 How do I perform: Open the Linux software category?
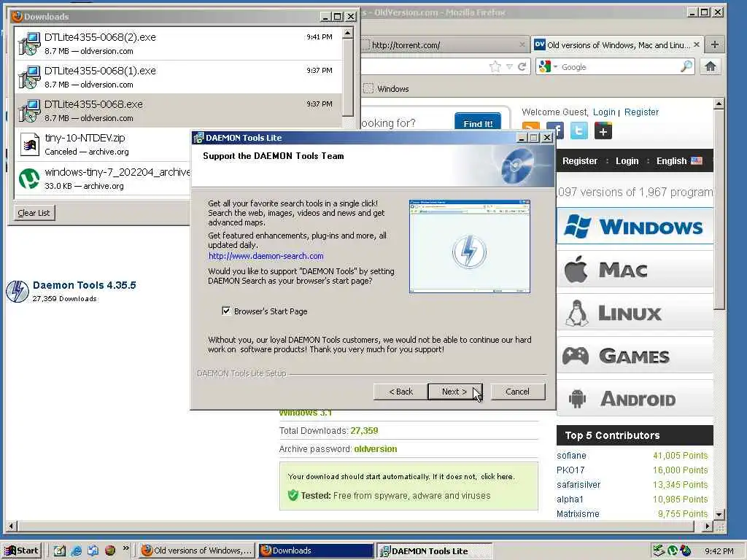point(635,313)
